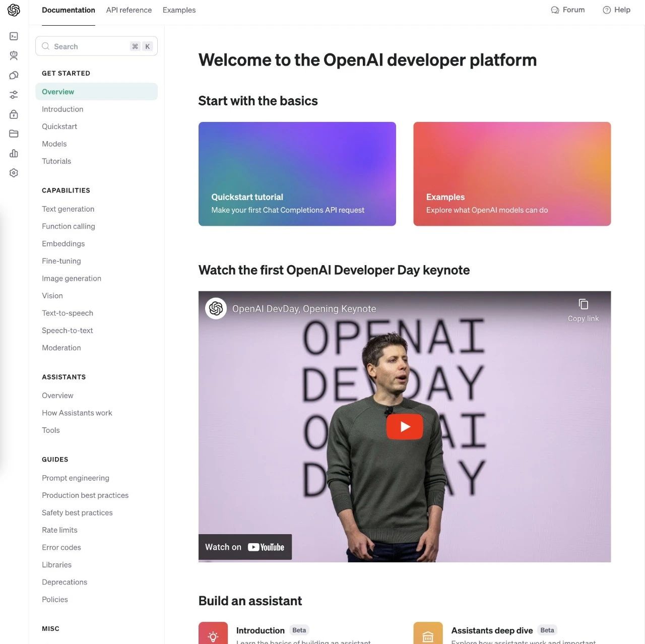Click the OpenAI channel avatar on video
The image size is (645, 644).
[x=216, y=308]
